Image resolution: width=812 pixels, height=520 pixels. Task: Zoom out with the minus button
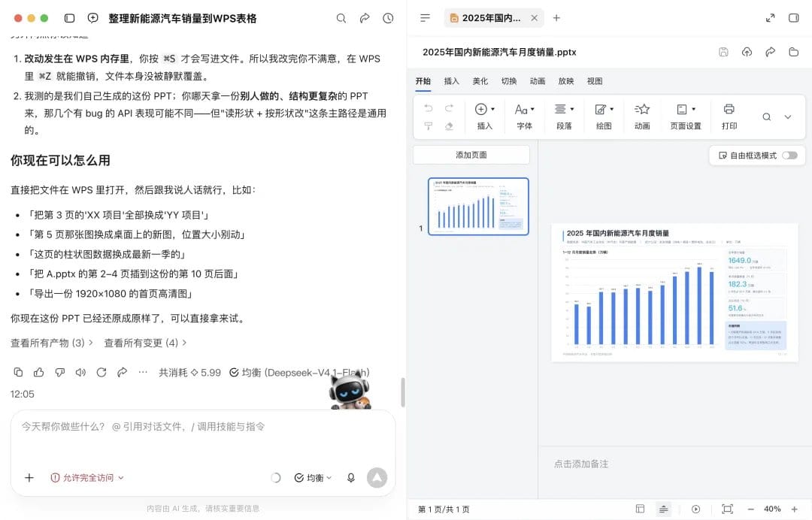pyautogui.click(x=751, y=509)
